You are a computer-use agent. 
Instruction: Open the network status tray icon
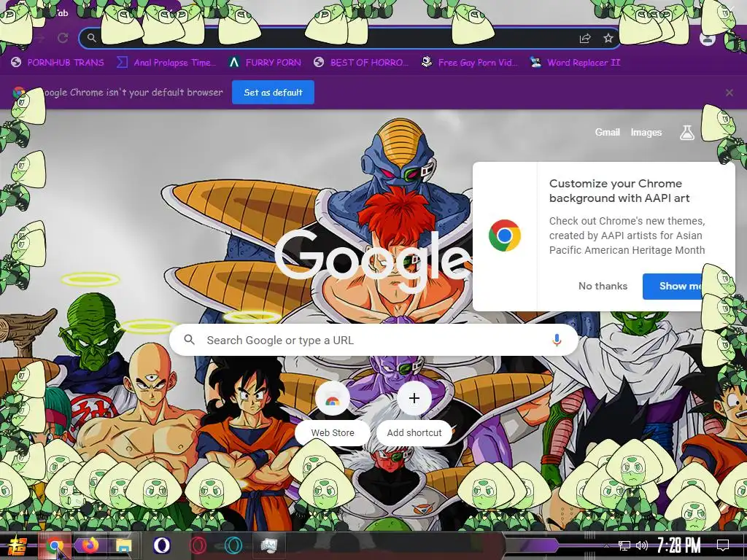click(624, 545)
